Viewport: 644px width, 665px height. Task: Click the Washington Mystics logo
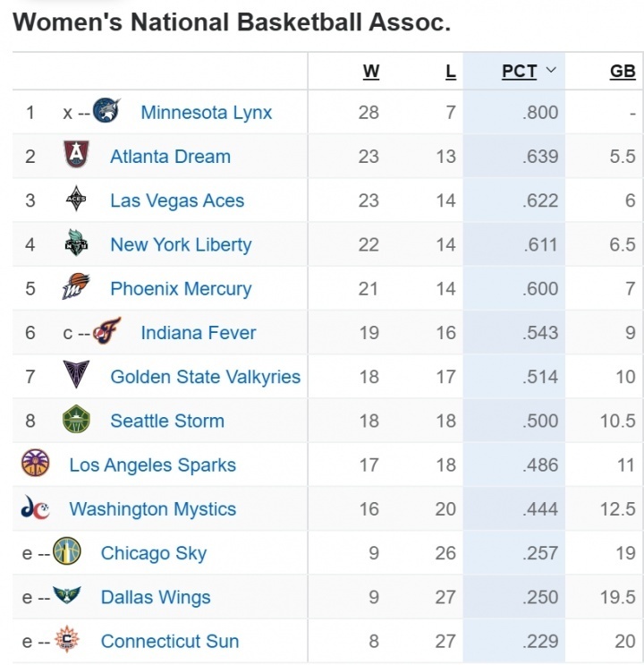point(36,508)
